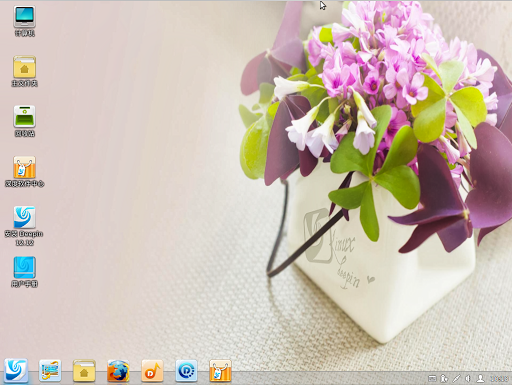Select the home folder desktop icon
Screen dimensions: 512x385
click(24, 71)
